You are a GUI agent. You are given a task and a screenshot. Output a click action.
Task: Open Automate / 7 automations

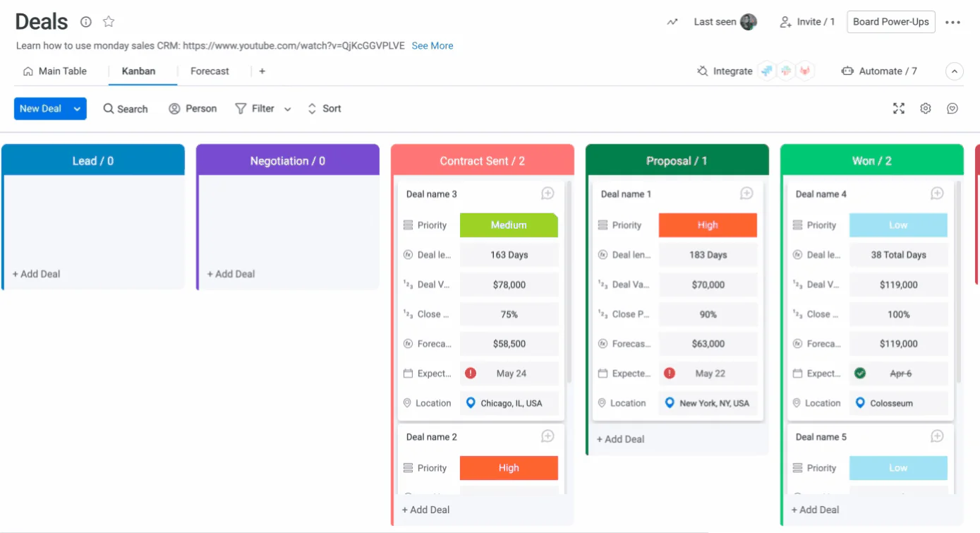point(879,71)
